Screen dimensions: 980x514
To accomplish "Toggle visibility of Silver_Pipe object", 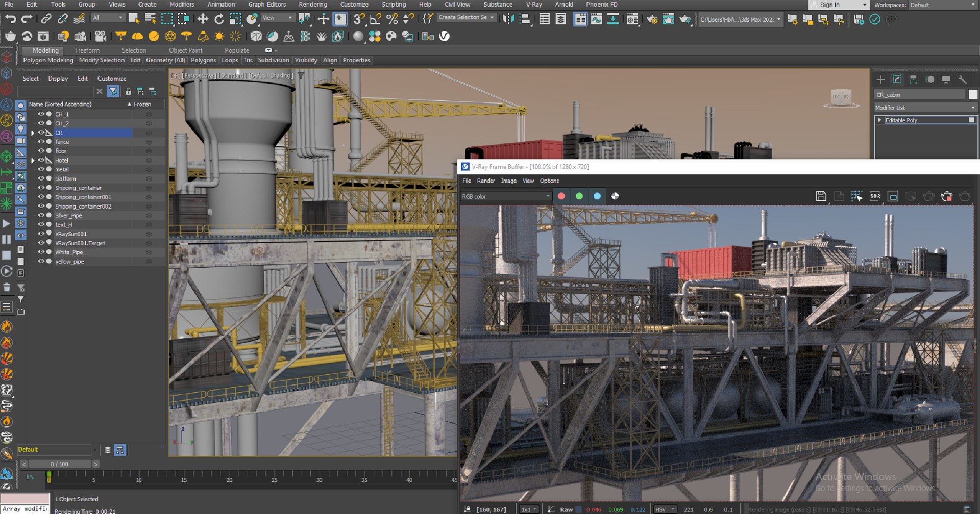I will [41, 215].
